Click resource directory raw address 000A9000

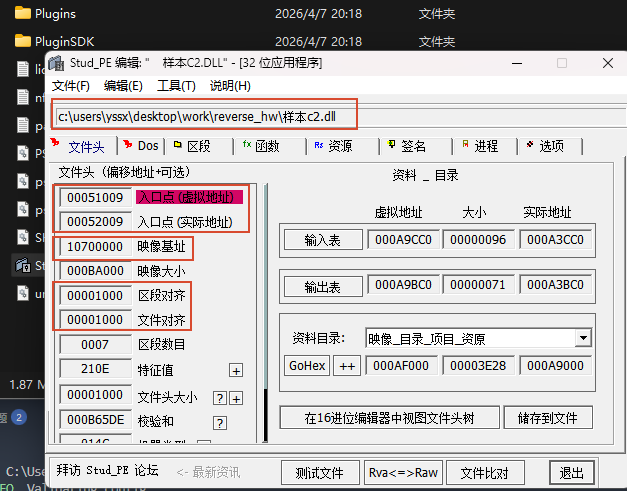[x=555, y=365]
